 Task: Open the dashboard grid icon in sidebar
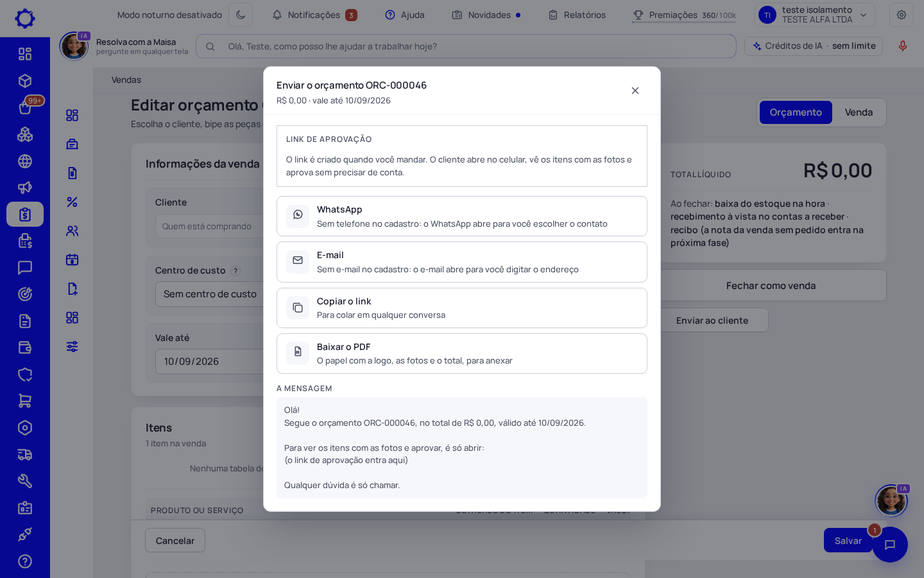25,54
